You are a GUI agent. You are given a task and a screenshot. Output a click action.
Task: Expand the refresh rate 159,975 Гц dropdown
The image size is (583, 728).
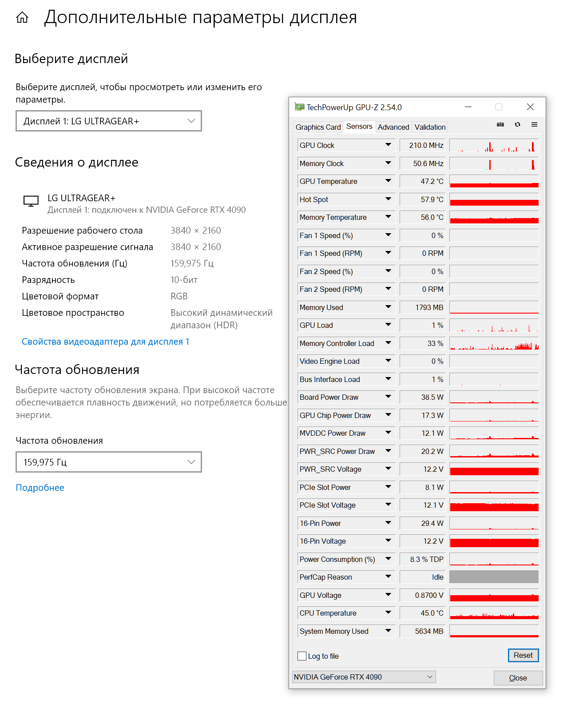(109, 462)
